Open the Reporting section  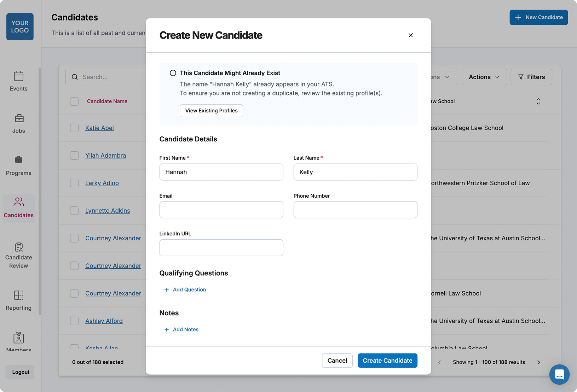pos(18,300)
